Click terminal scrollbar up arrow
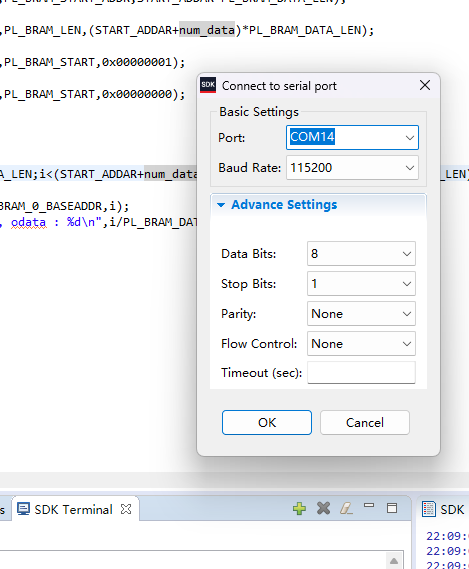This screenshot has height=569, width=469. 394,561
